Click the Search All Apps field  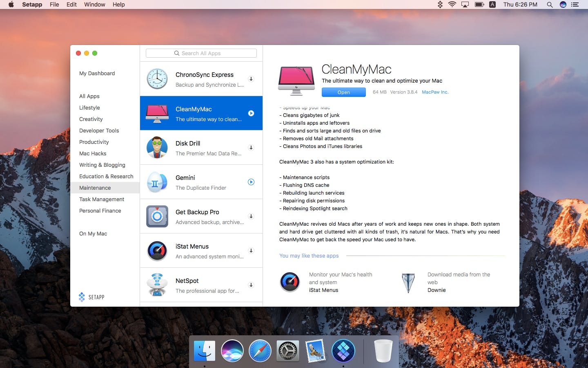coord(201,53)
